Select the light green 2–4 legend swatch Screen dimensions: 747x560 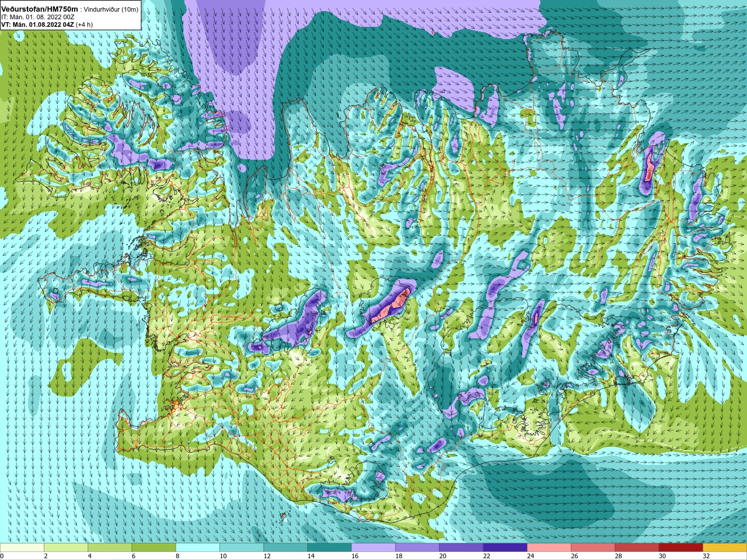point(66,547)
